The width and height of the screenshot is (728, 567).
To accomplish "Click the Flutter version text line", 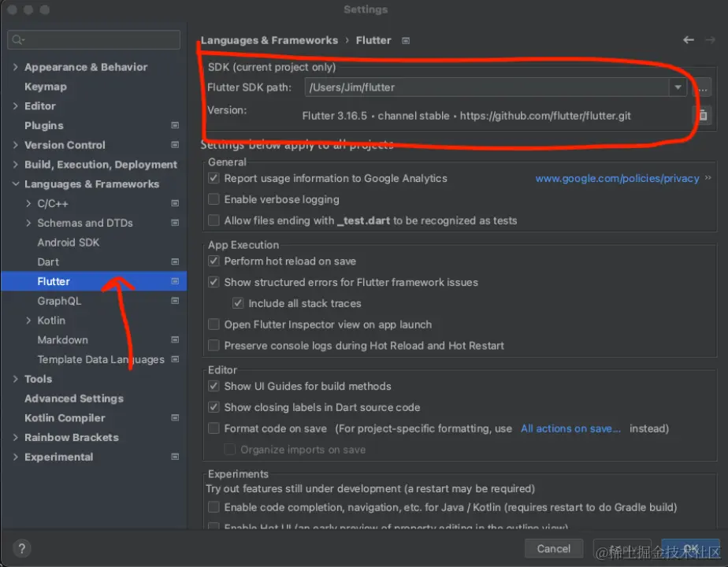I will point(466,116).
